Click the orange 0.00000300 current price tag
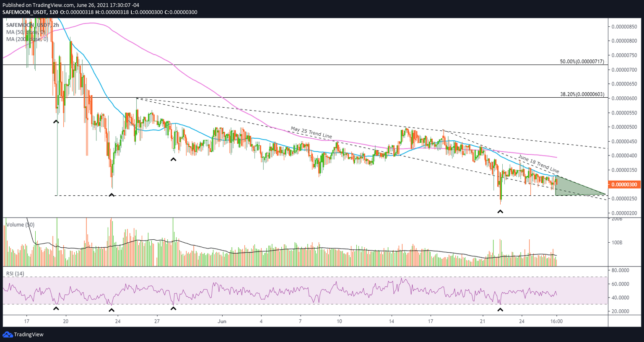Viewport: 644px width, 342px height. (x=624, y=184)
